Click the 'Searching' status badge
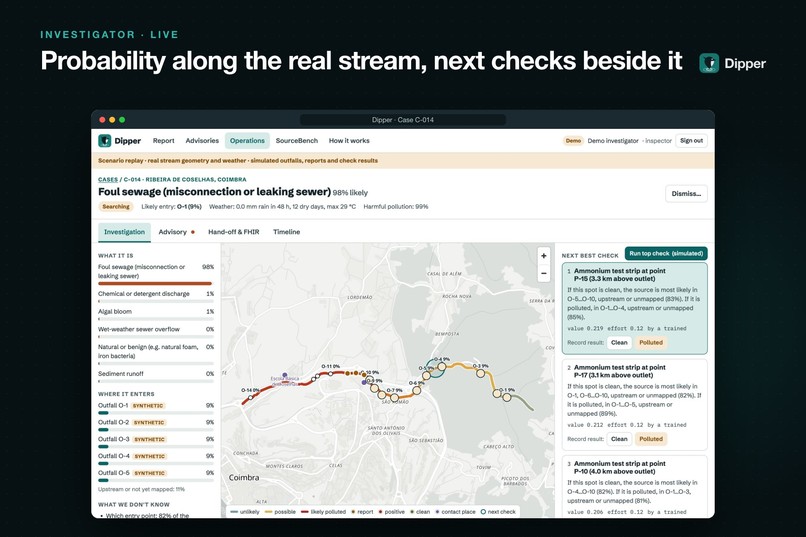The image size is (806, 537). coord(116,207)
